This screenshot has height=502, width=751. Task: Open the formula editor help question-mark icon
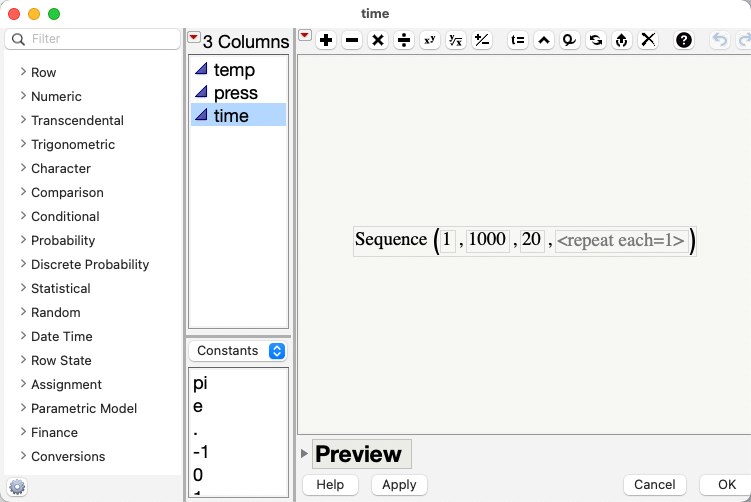pos(684,40)
